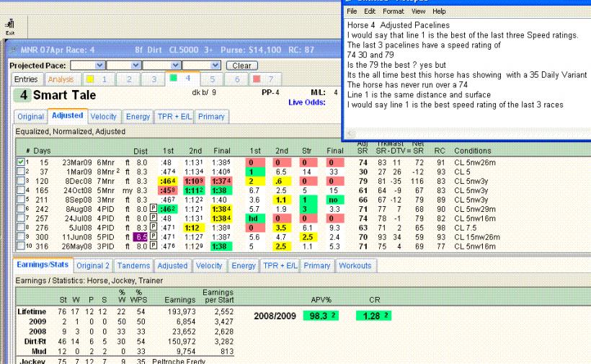Screen dimensions: 591x364
Task: Click the P icon on the 11Jun08 row
Action: tap(153, 236)
